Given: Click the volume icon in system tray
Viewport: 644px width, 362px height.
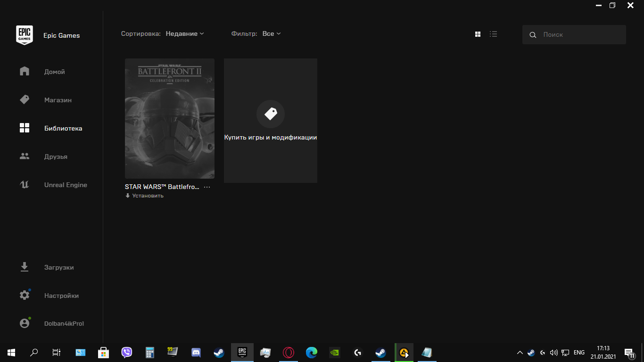Looking at the screenshot, I should coord(554,352).
